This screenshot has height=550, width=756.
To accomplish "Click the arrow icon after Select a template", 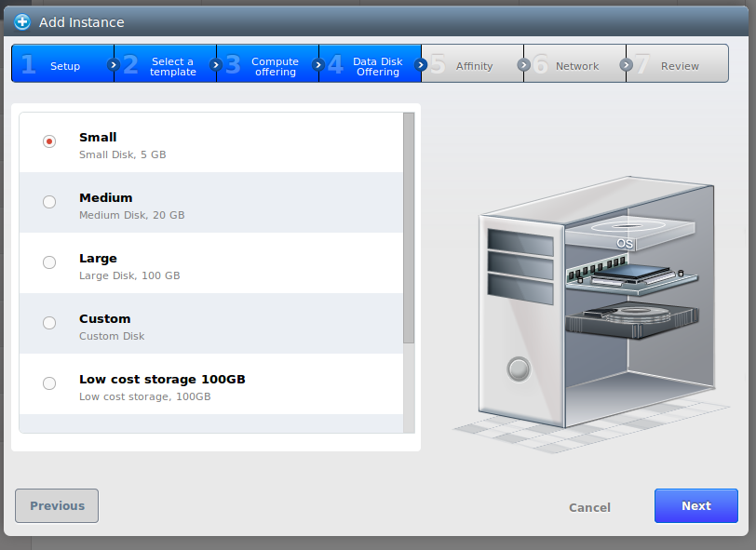I will [x=215, y=64].
